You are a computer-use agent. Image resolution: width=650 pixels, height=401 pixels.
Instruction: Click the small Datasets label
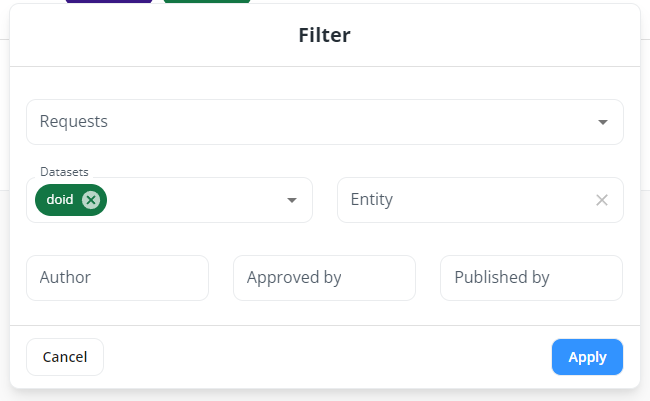[x=59, y=172]
